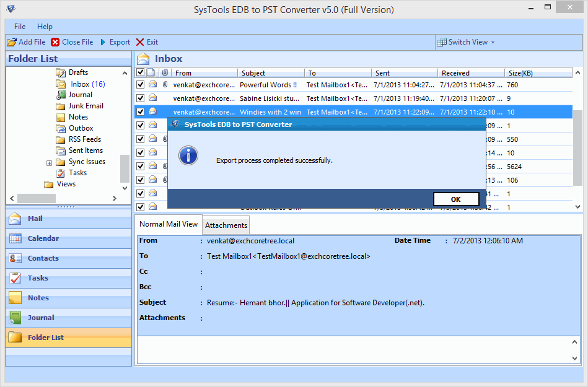This screenshot has width=588, height=387.
Task: Click the red Exit X icon
Action: [x=140, y=42]
